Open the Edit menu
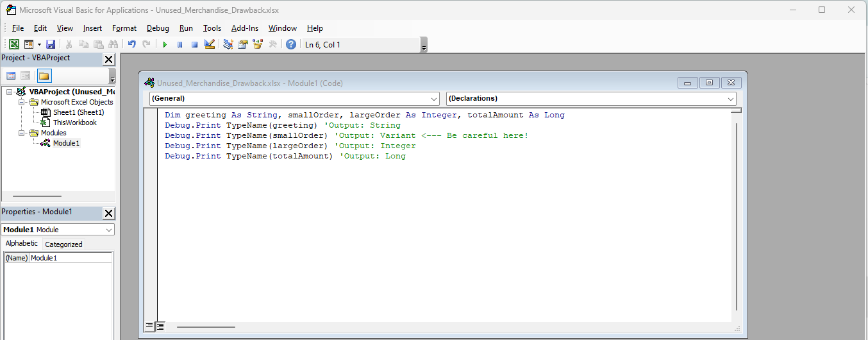Viewport: 868px width, 340px height. (x=40, y=28)
